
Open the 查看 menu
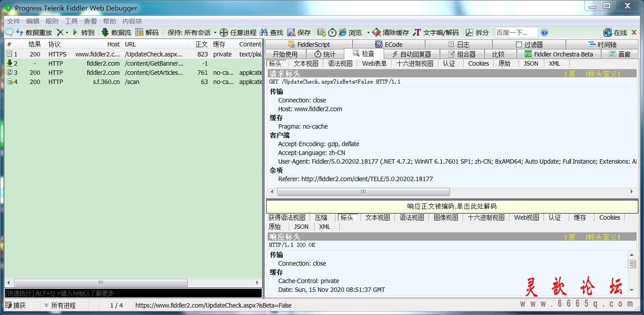90,21
